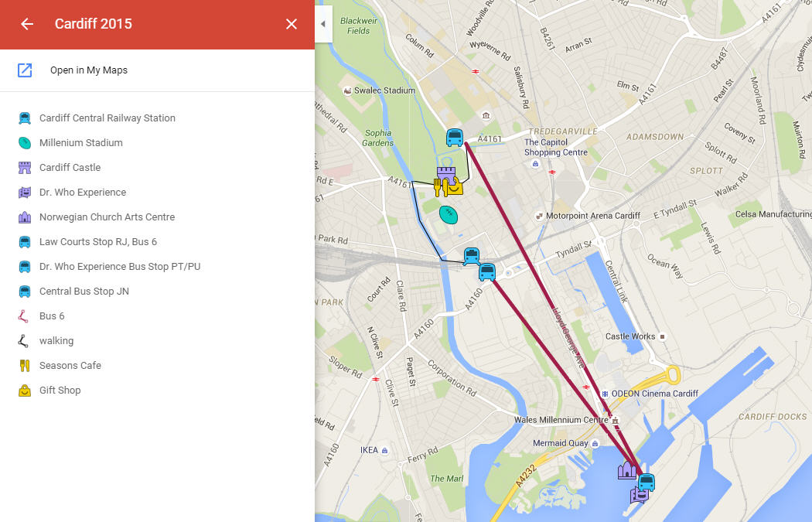The image size is (812, 522).
Task: Click the teal rugby ball map marker
Action: click(x=449, y=214)
